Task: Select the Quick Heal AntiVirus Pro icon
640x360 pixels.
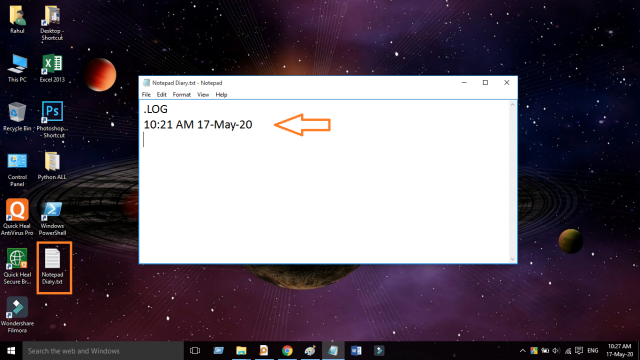Action: click(x=17, y=217)
